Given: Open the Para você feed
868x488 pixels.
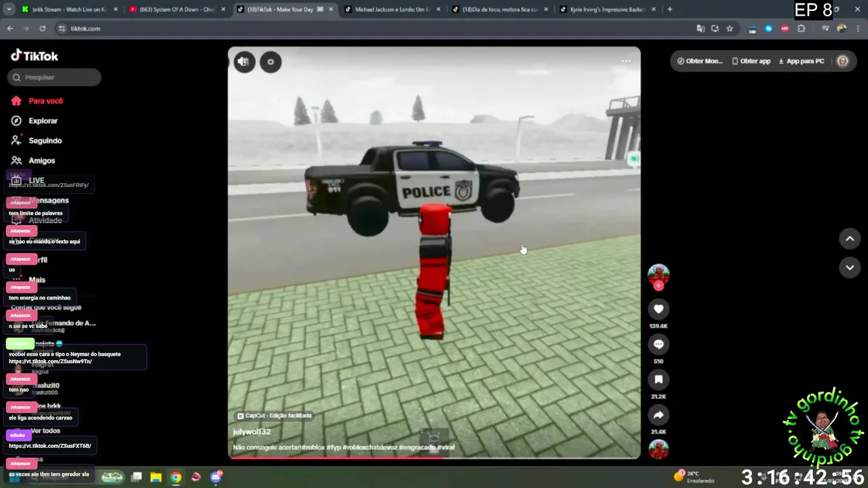Looking at the screenshot, I should click(x=37, y=101).
